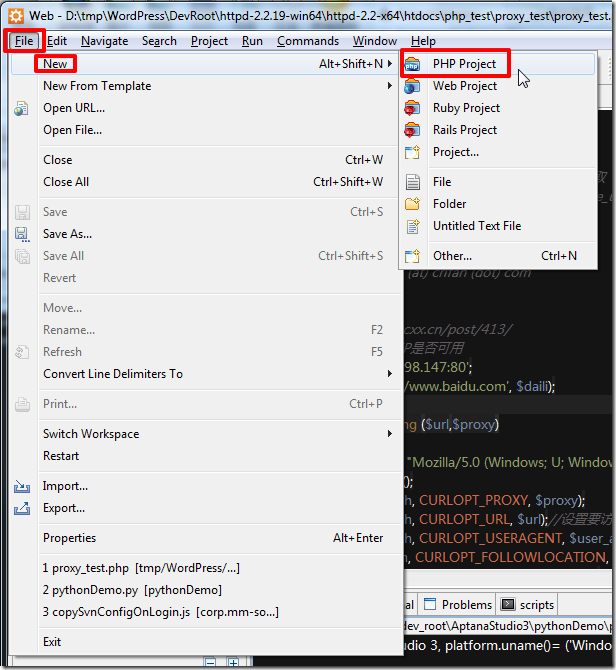Select Ruby Project entry
Screen dimensions: 616x670
498,108
